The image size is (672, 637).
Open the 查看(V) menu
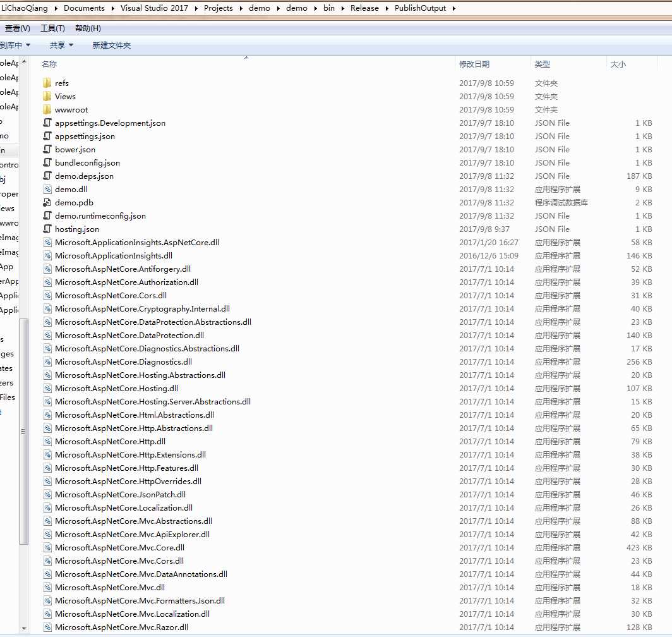[x=17, y=28]
